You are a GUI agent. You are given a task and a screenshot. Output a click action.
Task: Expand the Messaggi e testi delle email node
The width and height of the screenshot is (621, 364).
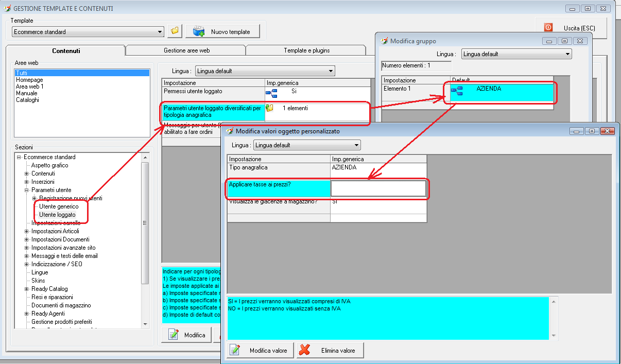[27, 256]
